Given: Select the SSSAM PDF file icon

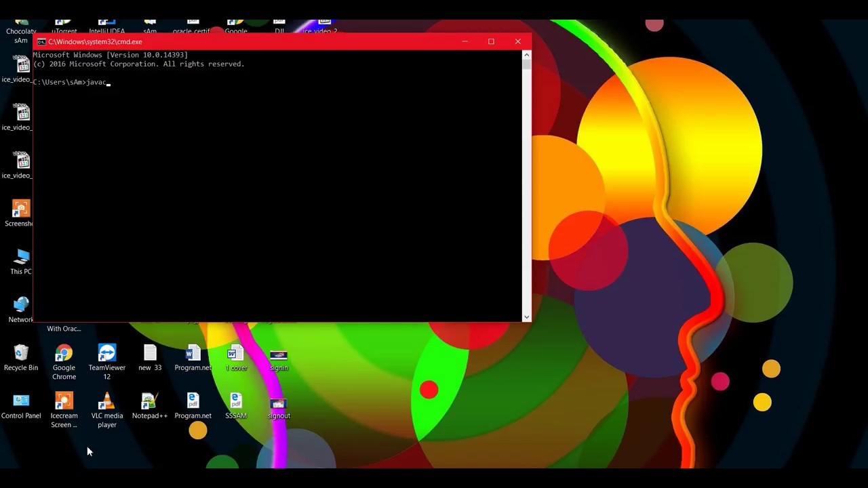Looking at the screenshot, I should [236, 406].
